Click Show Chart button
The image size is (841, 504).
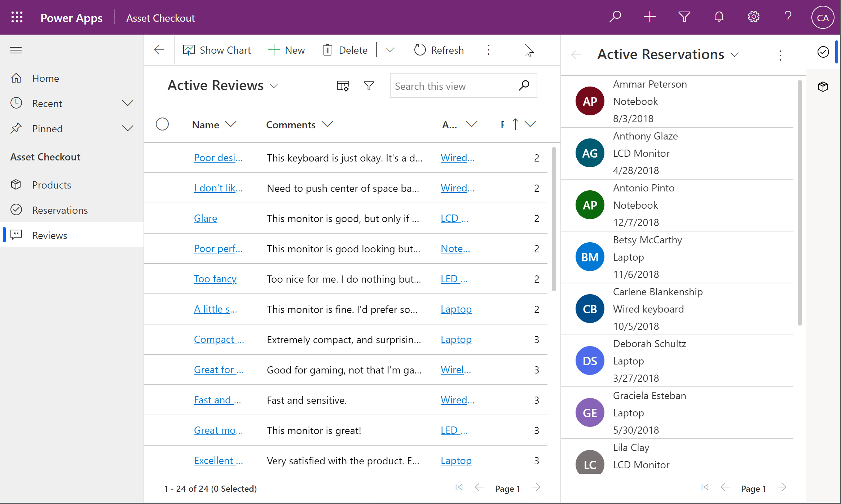click(217, 50)
